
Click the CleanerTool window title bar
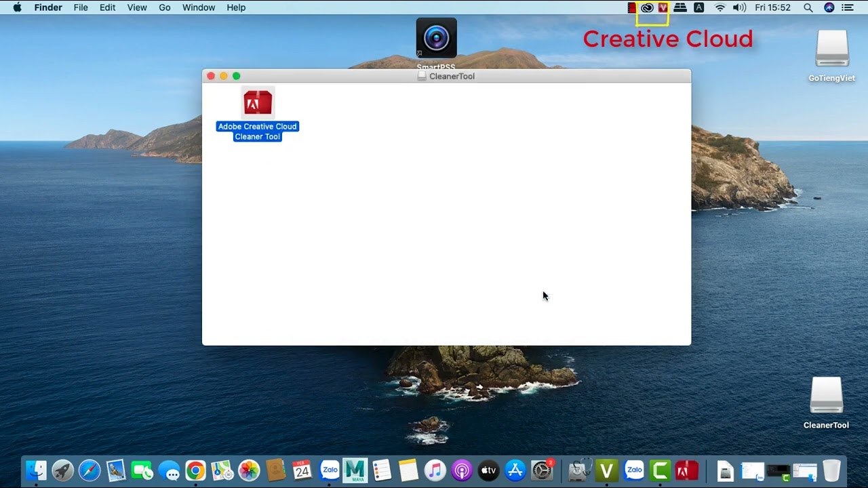pos(446,76)
